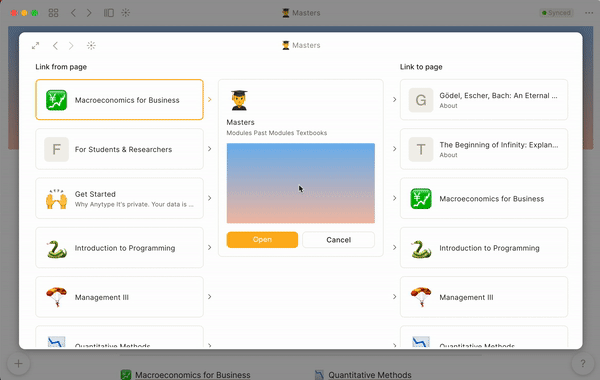Screen dimensions: 600x380
Task: Click chevron before Gödel, Escher, Bach card
Action: [395, 99]
